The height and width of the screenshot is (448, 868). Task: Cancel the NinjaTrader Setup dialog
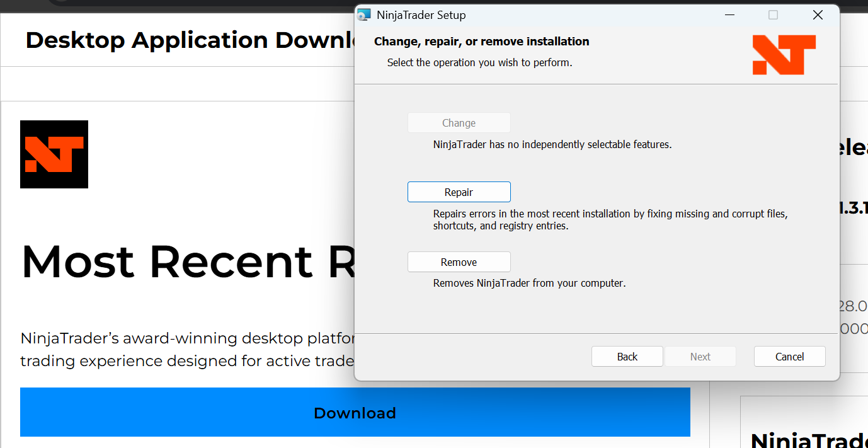click(x=789, y=357)
